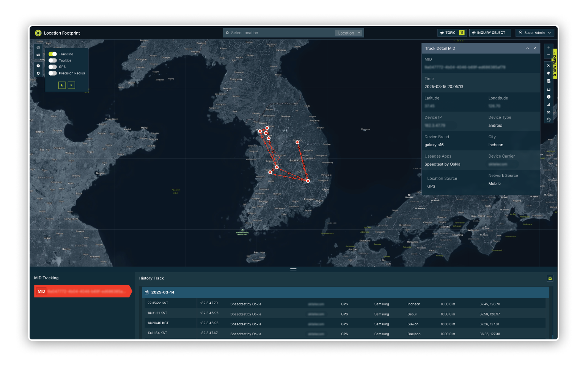Click the info icon in map toolbar
588x369 pixels.
(x=549, y=97)
